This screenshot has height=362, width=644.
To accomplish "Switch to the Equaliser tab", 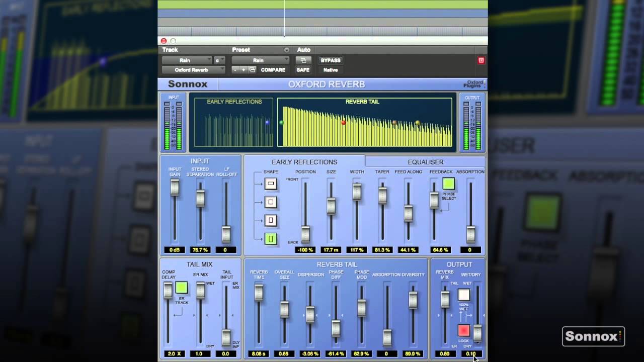I will 426,162.
